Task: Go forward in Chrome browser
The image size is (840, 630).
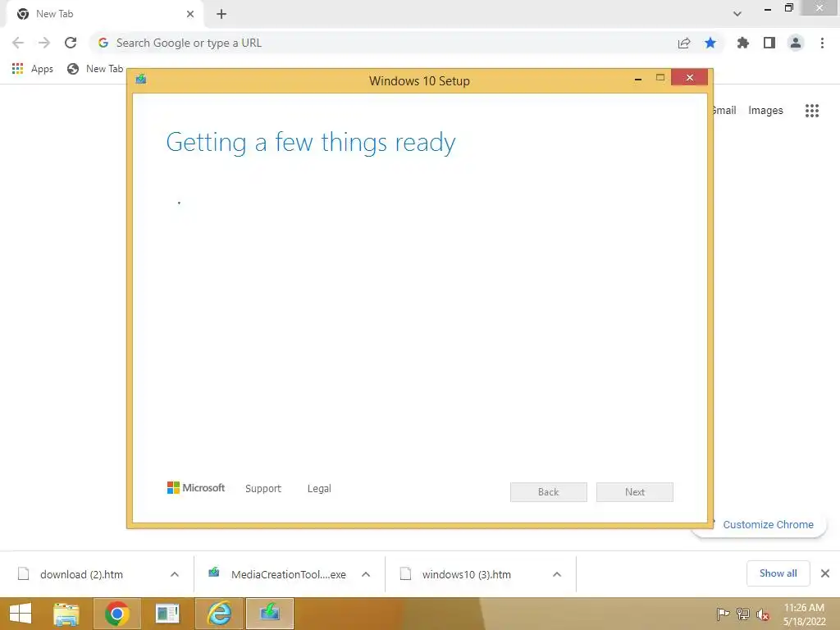Action: pyautogui.click(x=44, y=43)
